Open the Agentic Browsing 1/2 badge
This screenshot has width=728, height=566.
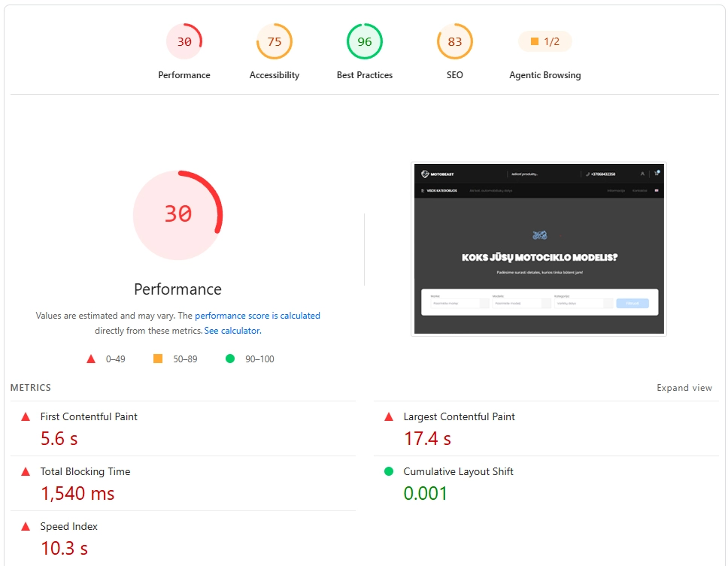click(545, 42)
